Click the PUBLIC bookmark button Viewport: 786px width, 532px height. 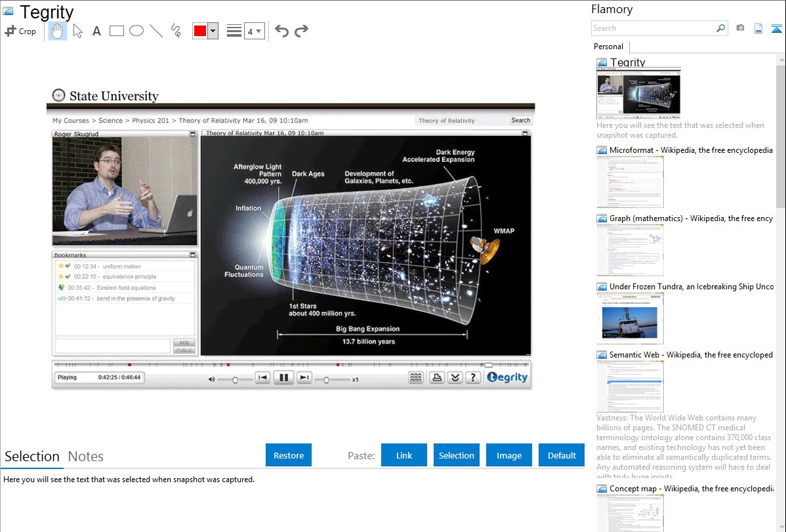(184, 350)
